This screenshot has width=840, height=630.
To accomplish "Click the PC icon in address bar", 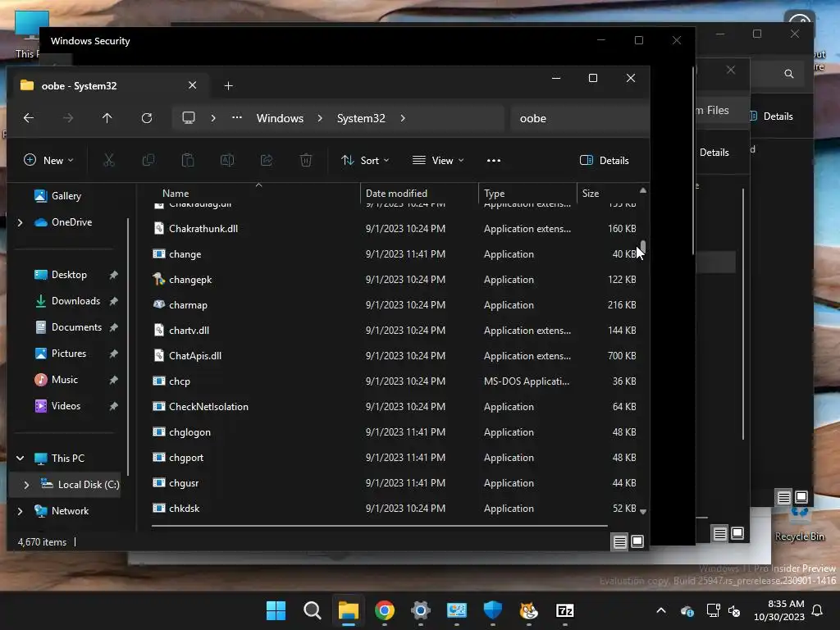I will tap(189, 118).
